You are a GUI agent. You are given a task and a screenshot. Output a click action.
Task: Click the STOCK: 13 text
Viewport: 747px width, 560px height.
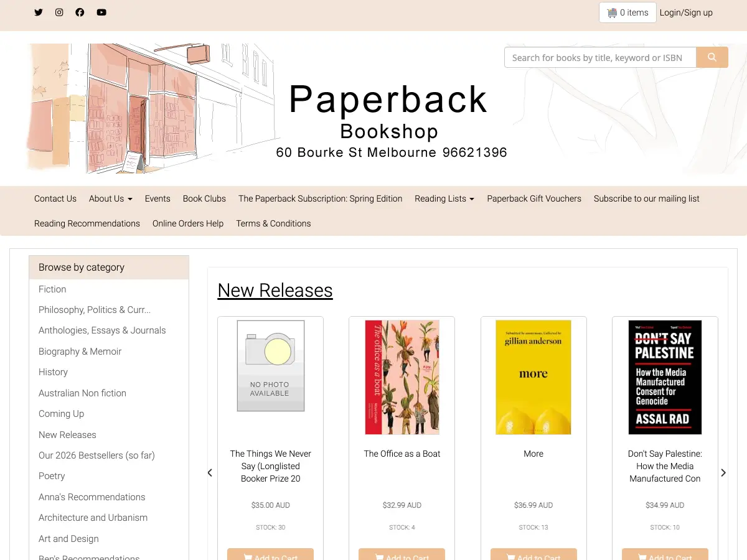533,527
